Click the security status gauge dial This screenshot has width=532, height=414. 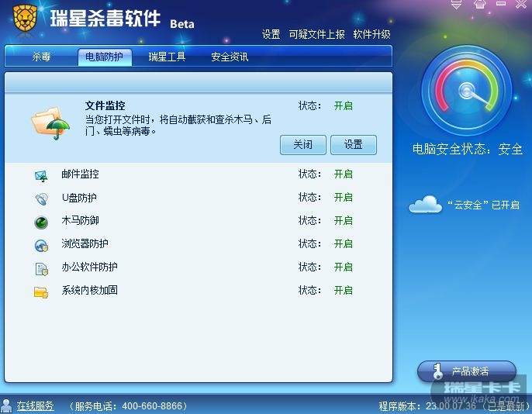pos(467,91)
